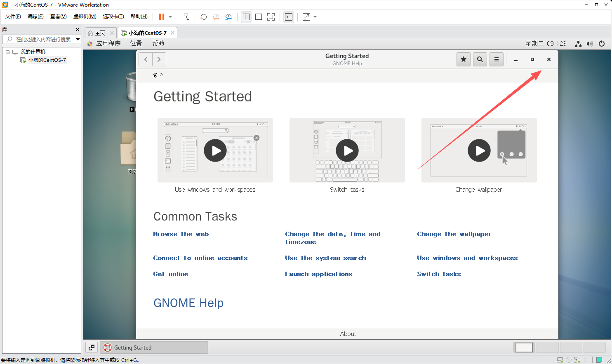The image size is (612, 364).
Task: Select the Getting Started taskbar button
Action: [x=154, y=348]
